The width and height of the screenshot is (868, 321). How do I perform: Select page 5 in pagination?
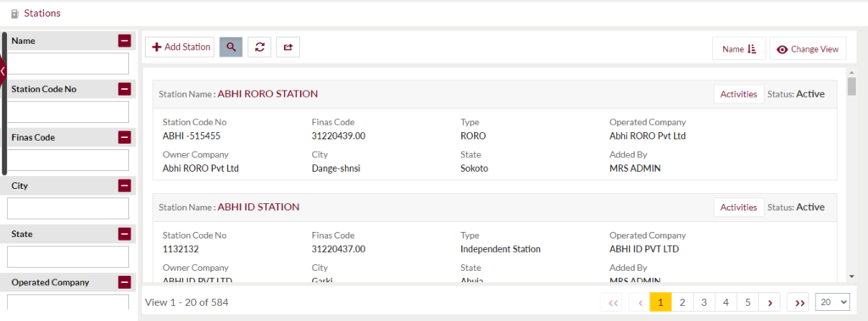pos(748,302)
